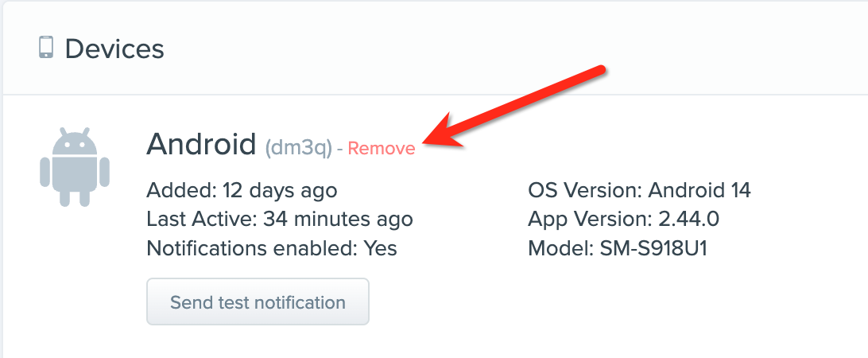Click the (dm3q) device identifier
Screen dimensions: 868x358
pos(298,148)
